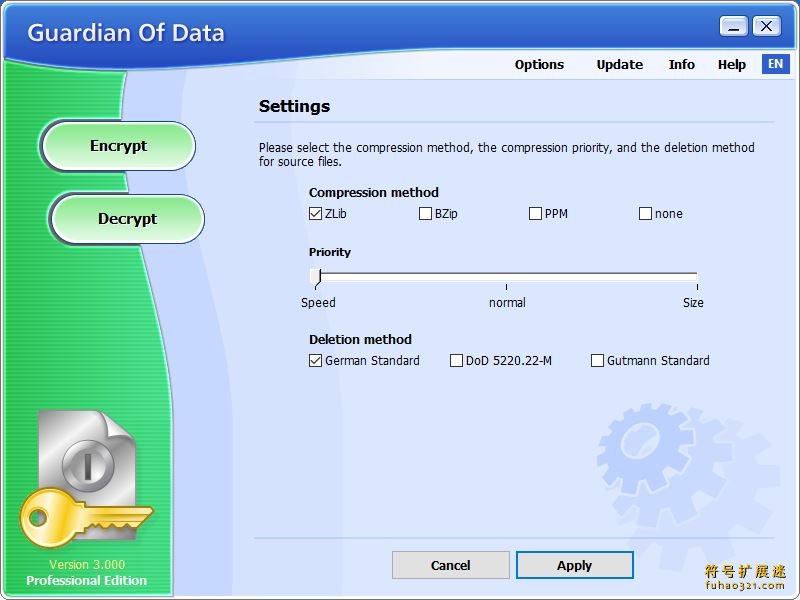Uncheck the ZLib compression checkbox
The image size is (800, 600).
click(x=315, y=213)
